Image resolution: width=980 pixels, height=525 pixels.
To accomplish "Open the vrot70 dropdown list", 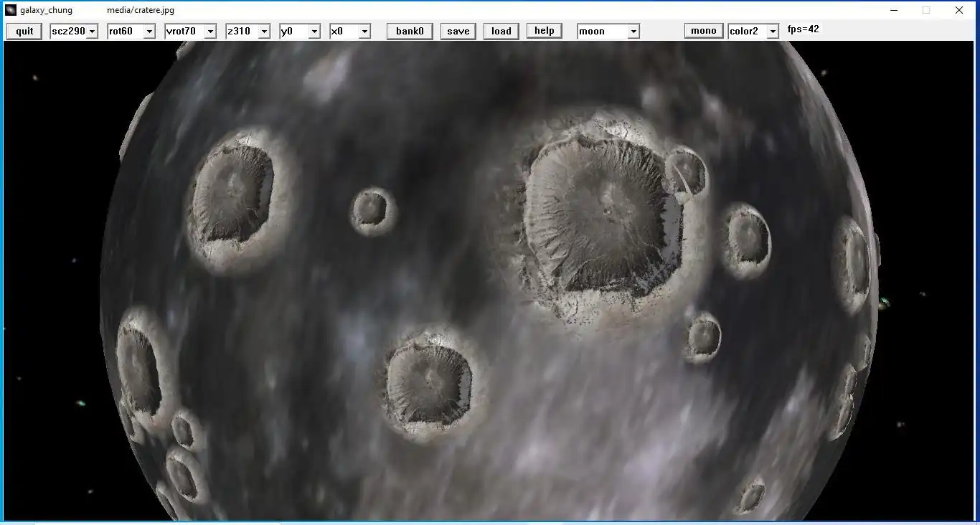I will (190, 31).
